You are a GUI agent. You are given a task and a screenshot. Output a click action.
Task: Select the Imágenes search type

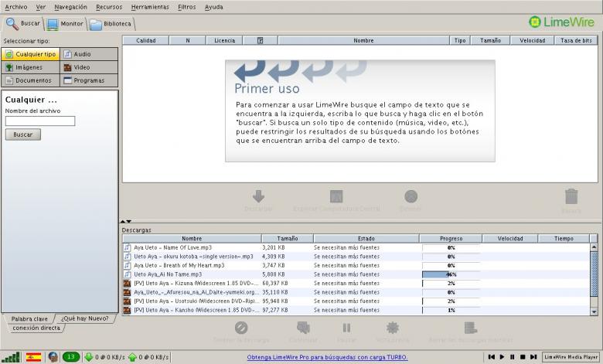[31, 67]
